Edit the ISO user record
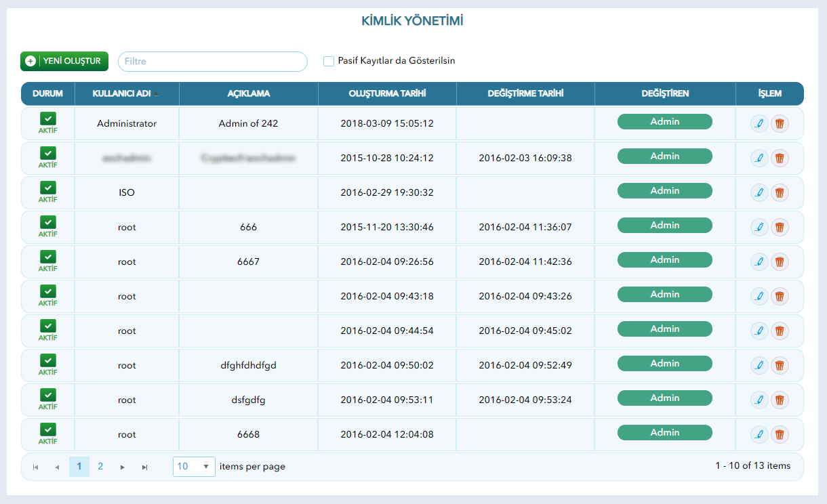 [759, 192]
